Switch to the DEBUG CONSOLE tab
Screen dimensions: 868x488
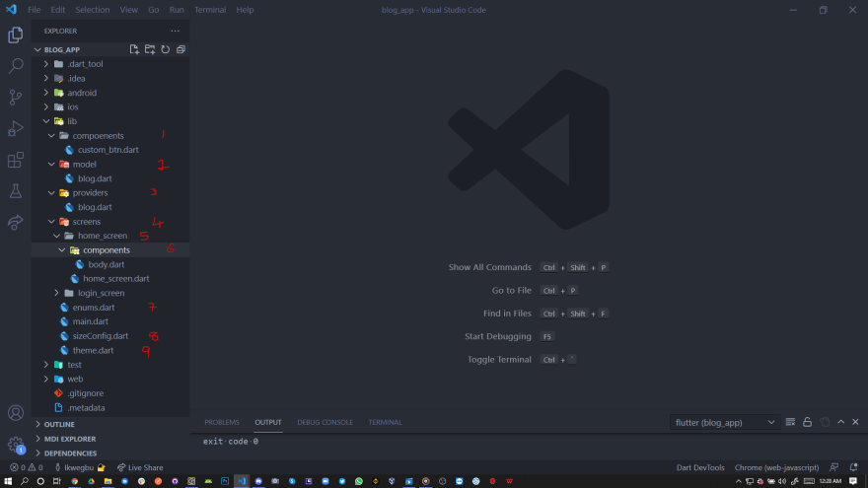[x=325, y=422]
